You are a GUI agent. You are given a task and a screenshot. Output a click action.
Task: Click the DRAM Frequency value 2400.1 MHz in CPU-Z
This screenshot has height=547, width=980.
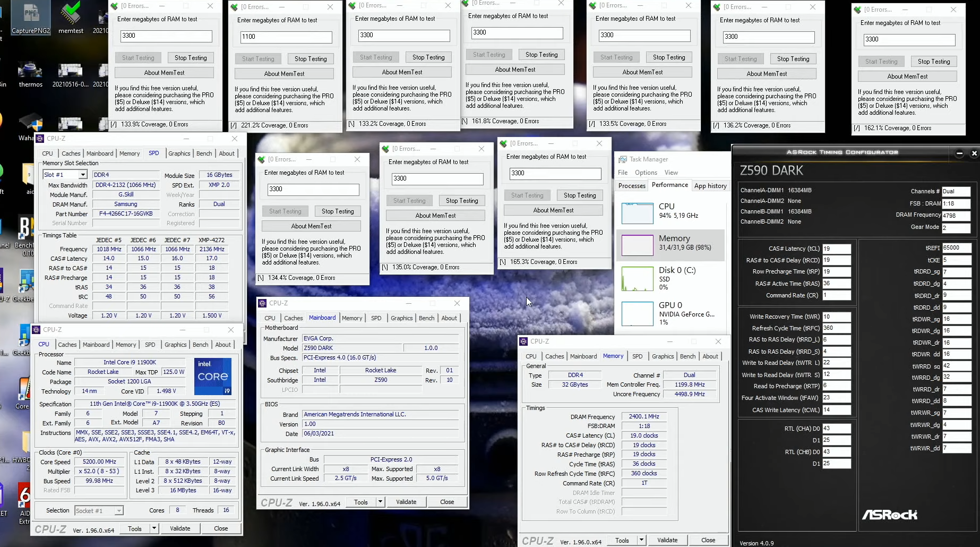(644, 417)
